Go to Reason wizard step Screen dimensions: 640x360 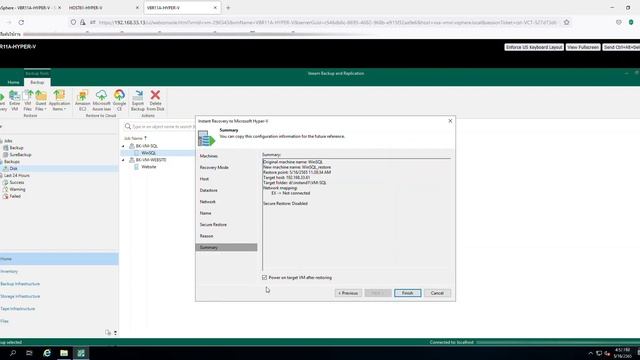206,236
